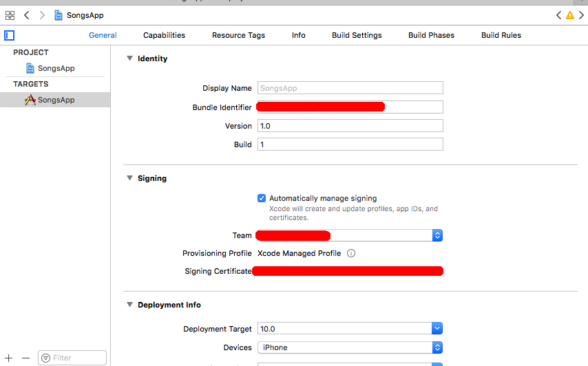Open the Build Phases tab
The width and height of the screenshot is (588, 366).
pos(431,35)
